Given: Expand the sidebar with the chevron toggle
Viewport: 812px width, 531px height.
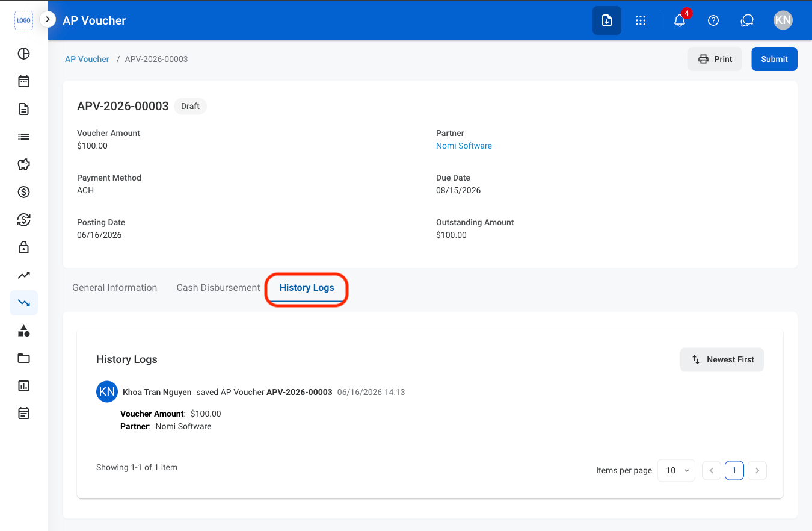Looking at the screenshot, I should [48, 19].
